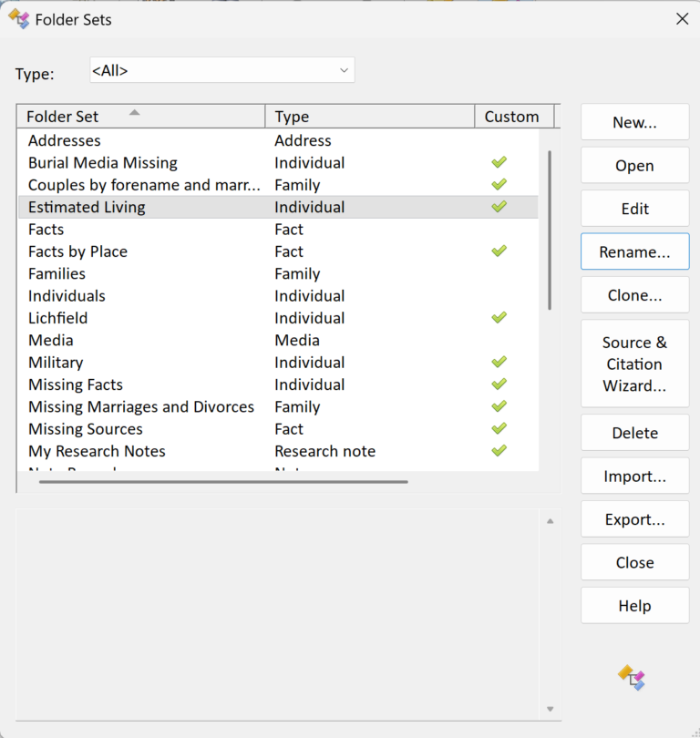This screenshot has height=738, width=700.
Task: Click custom checkmark for Estimated Living
Action: pos(499,207)
